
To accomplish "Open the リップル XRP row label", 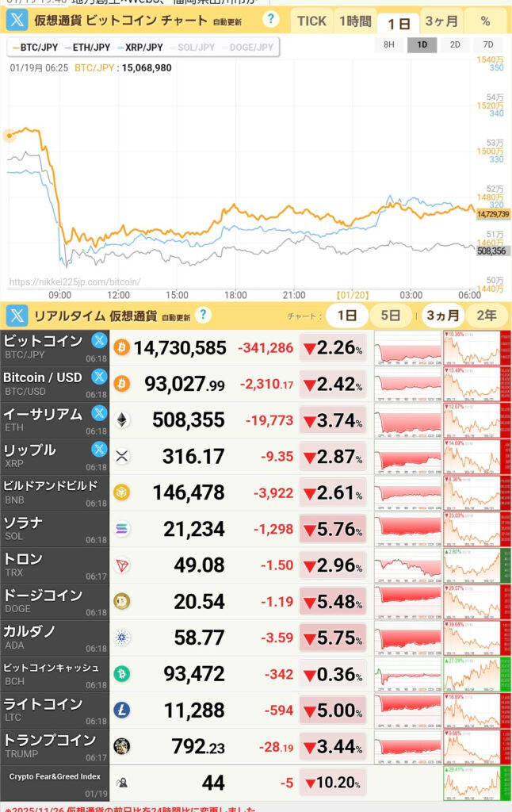I will 48,456.
